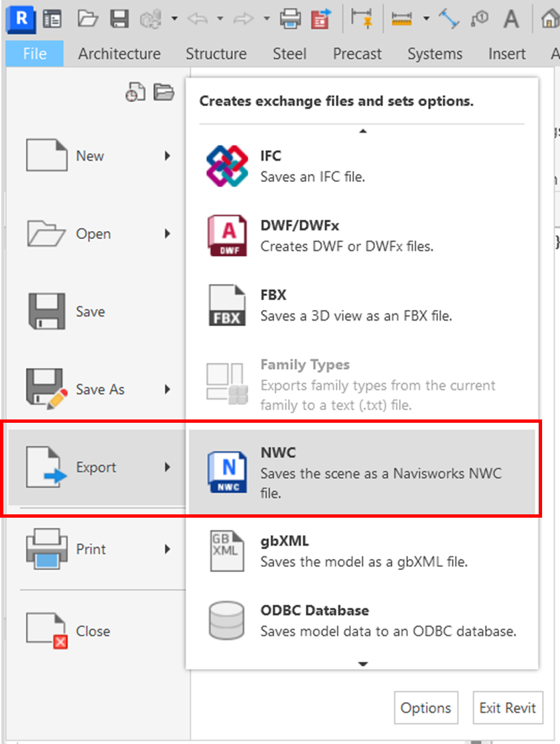Image resolution: width=560 pixels, height=744 pixels.
Task: Click the Close menu item
Action: point(93,631)
